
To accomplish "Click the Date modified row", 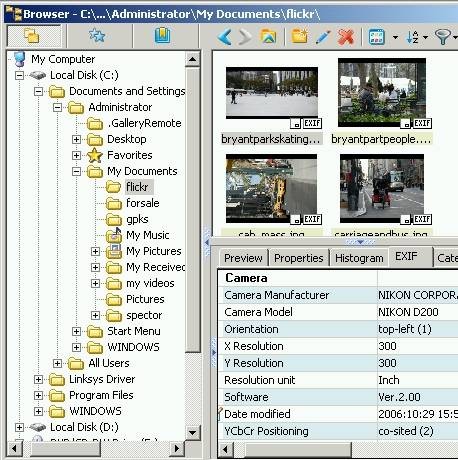I will click(x=338, y=414).
